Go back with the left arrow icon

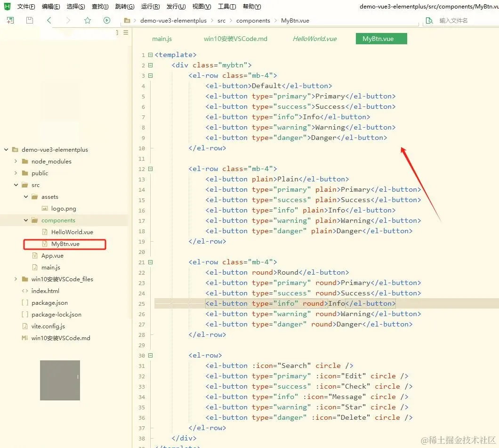click(49, 20)
